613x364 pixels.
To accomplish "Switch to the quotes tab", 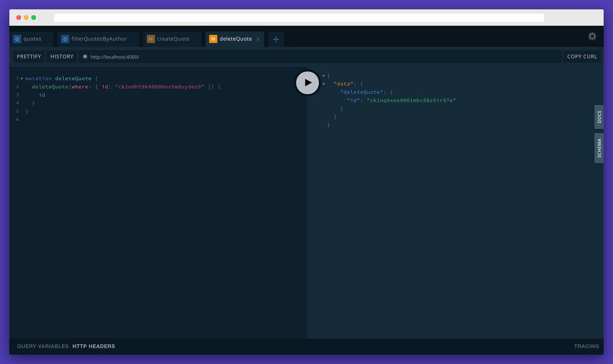I will click(32, 39).
